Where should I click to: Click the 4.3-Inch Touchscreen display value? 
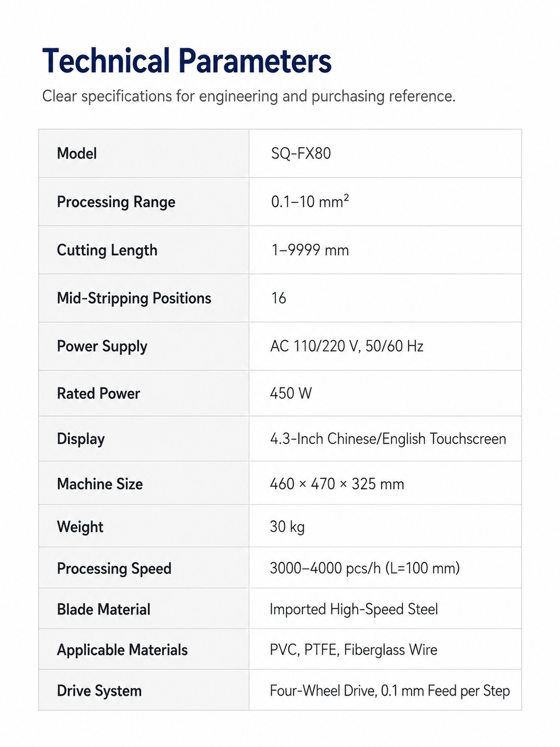coord(388,439)
